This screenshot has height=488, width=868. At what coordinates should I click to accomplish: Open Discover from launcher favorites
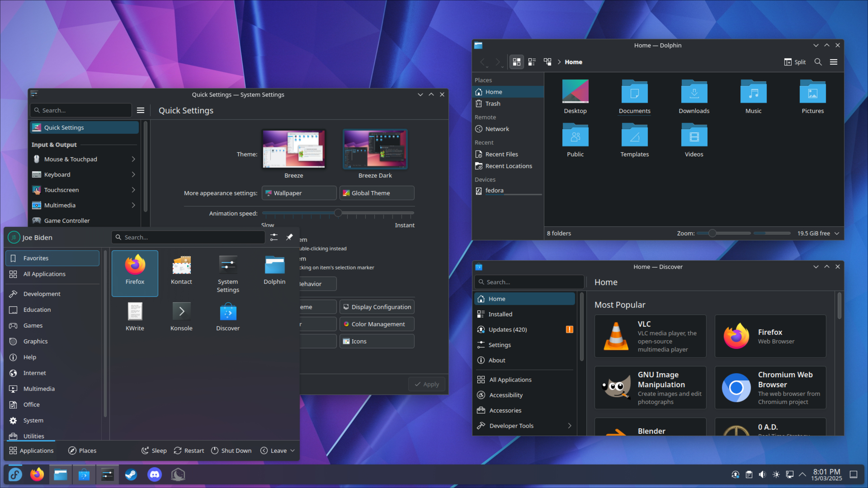tap(228, 317)
